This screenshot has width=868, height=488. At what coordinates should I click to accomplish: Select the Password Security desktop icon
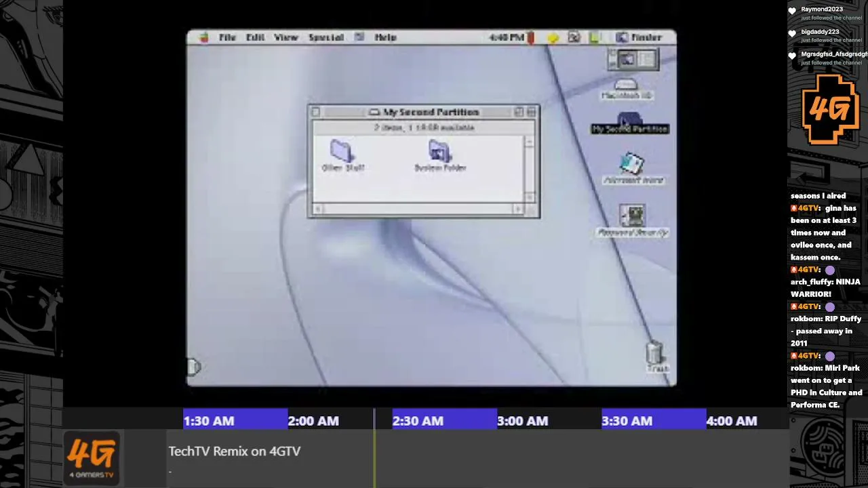click(633, 221)
